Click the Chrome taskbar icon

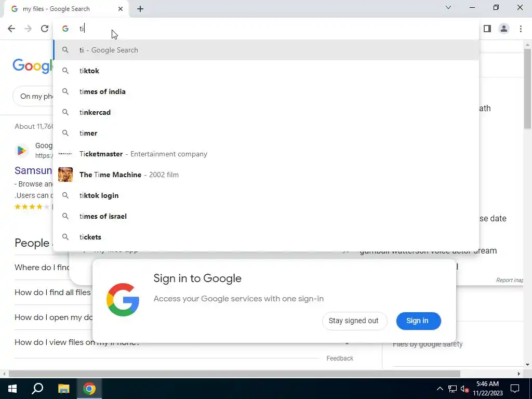click(89, 389)
